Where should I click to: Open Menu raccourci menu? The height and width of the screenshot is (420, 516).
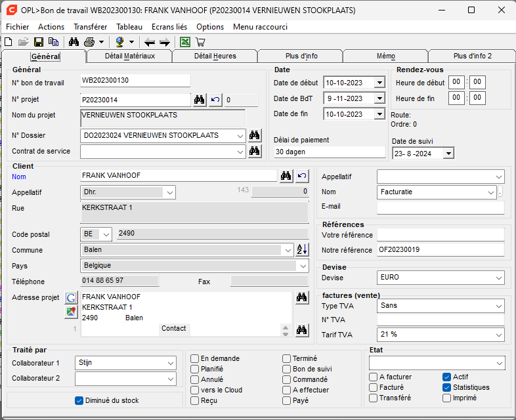[x=260, y=27]
